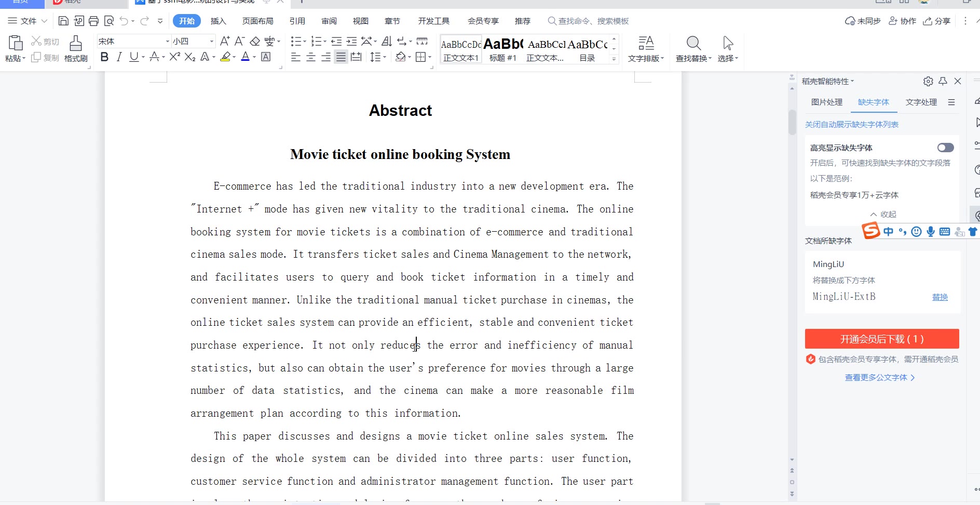Toggle the character border A icon

coord(266,57)
